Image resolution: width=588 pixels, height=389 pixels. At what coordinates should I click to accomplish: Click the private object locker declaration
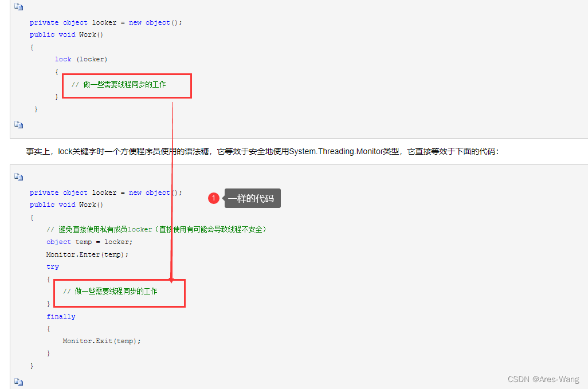tap(106, 22)
